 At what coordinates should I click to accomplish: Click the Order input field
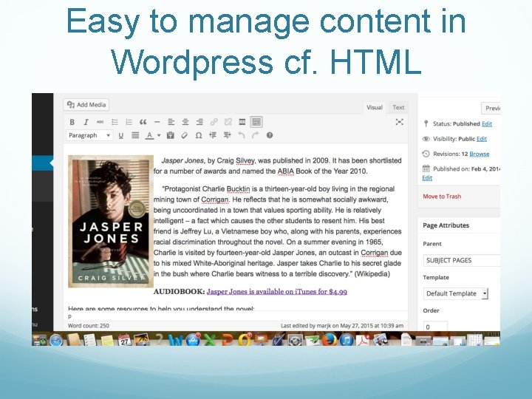pos(435,327)
